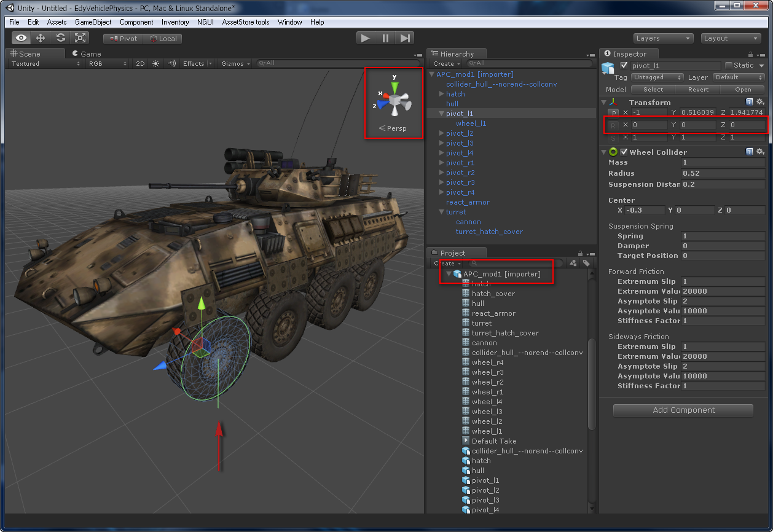Open the GameObject menu
Viewport: 773px width, 532px height.
pyautogui.click(x=93, y=22)
